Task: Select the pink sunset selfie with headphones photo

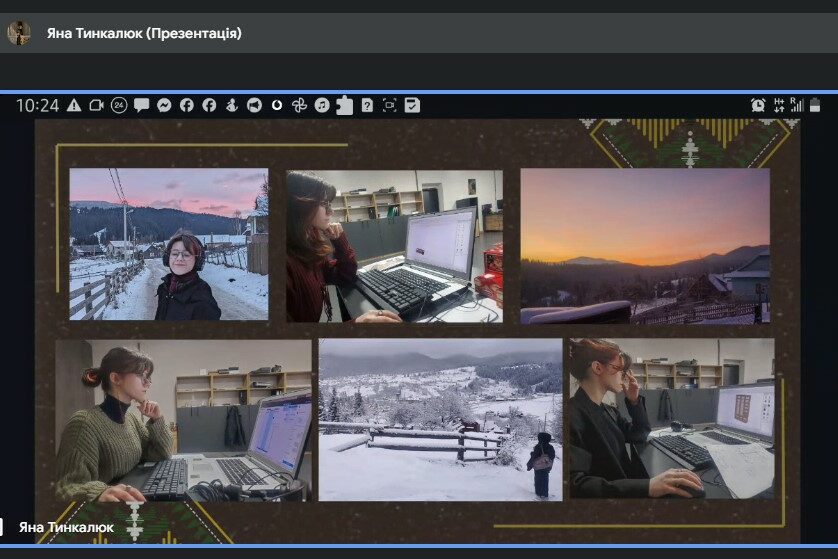Action: tap(169, 244)
